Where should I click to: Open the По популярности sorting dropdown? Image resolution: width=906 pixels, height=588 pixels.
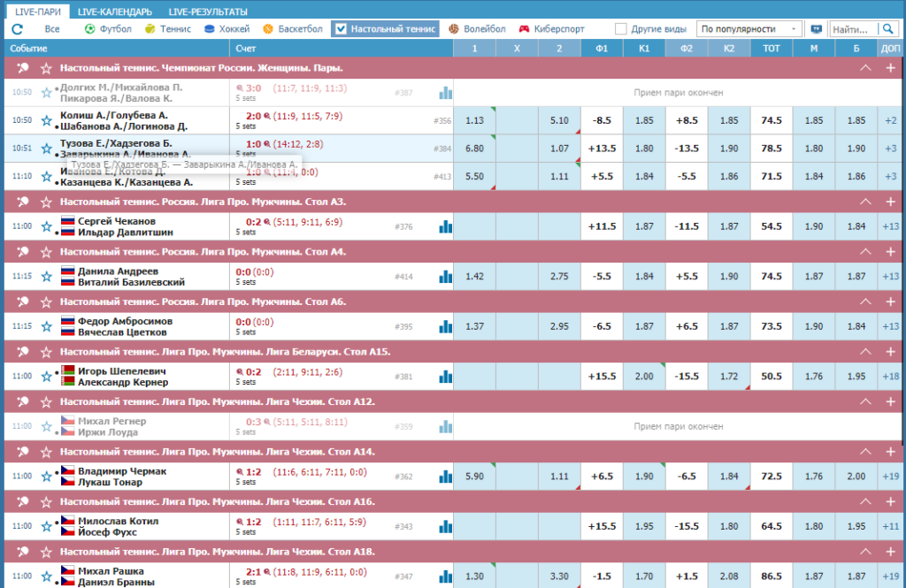(x=749, y=29)
